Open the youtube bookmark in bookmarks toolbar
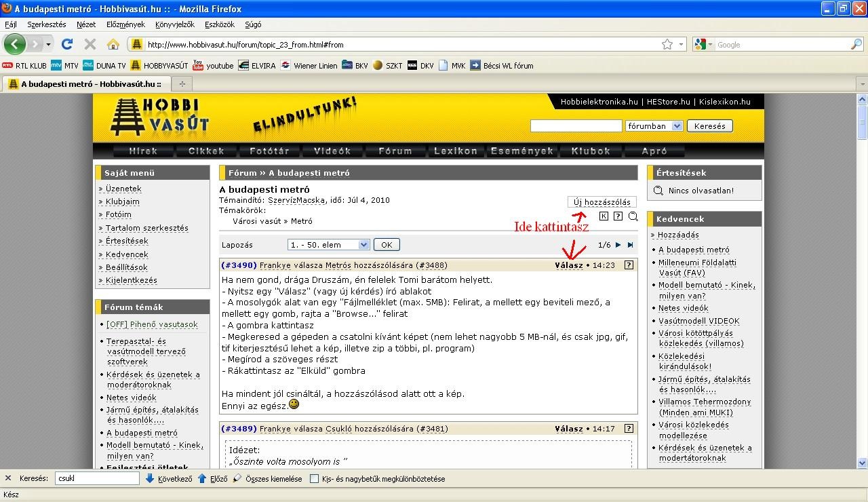This screenshot has height=502, width=868. [213, 66]
